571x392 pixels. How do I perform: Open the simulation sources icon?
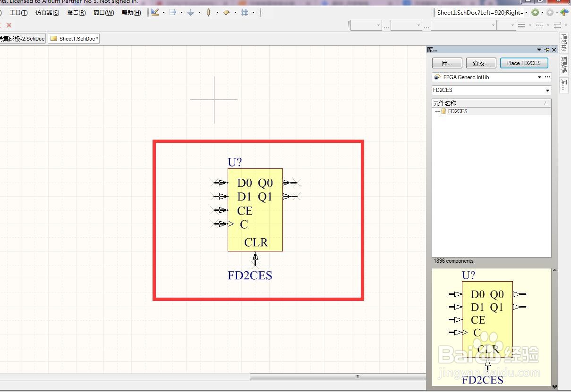226,12
